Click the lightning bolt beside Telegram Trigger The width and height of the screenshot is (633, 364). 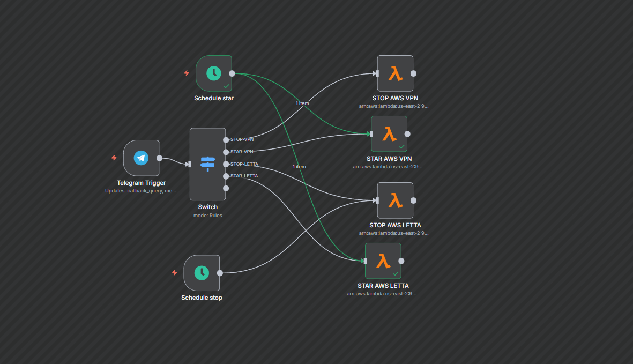[114, 158]
